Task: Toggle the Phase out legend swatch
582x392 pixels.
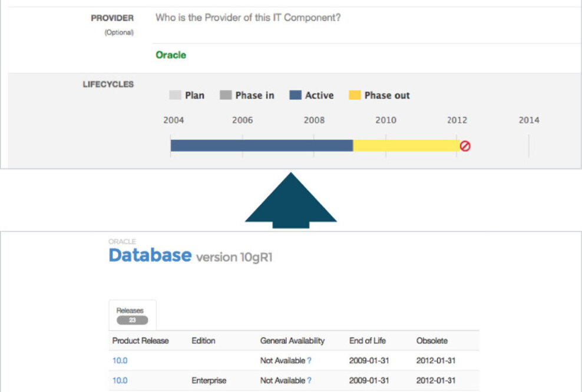Action: coord(355,95)
